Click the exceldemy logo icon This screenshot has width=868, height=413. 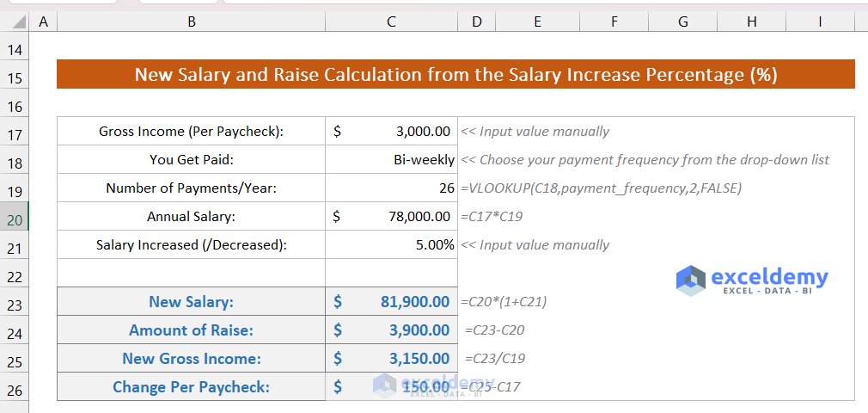[690, 280]
